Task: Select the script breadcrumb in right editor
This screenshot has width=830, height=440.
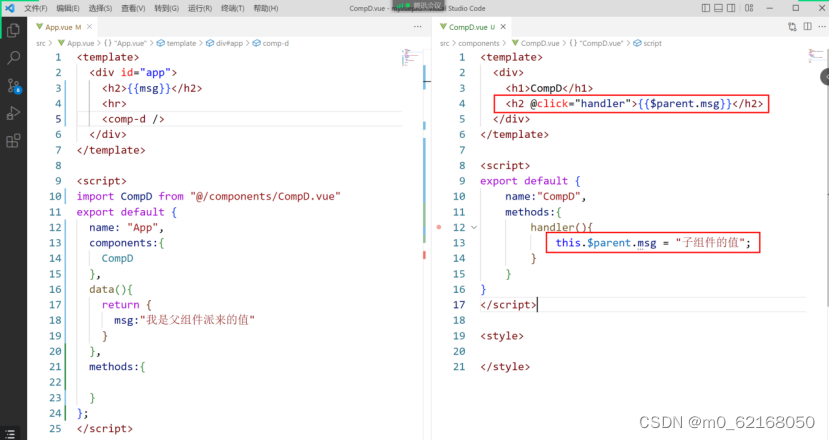Action: pos(647,43)
